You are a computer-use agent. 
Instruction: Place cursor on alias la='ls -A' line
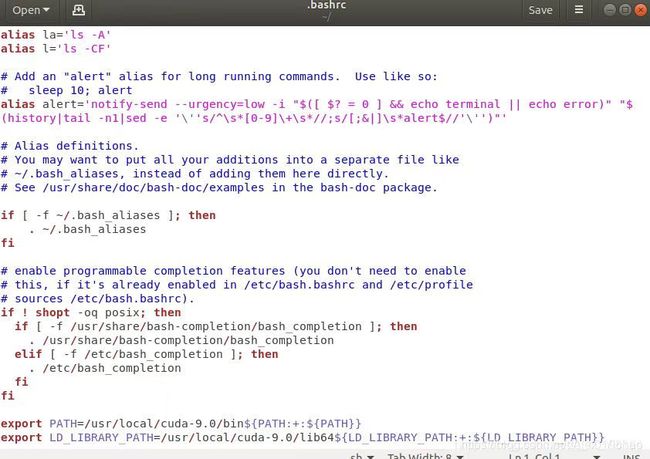pos(56,35)
